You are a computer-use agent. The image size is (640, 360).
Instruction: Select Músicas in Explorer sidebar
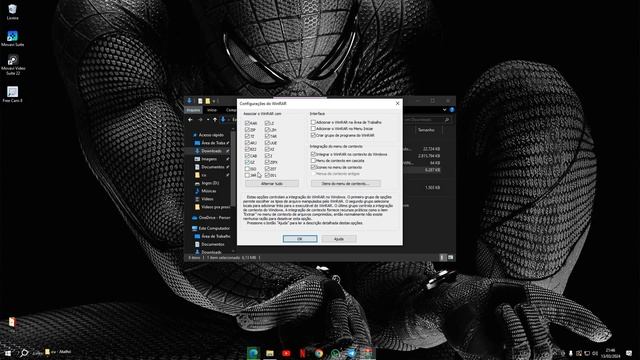[x=209, y=191]
